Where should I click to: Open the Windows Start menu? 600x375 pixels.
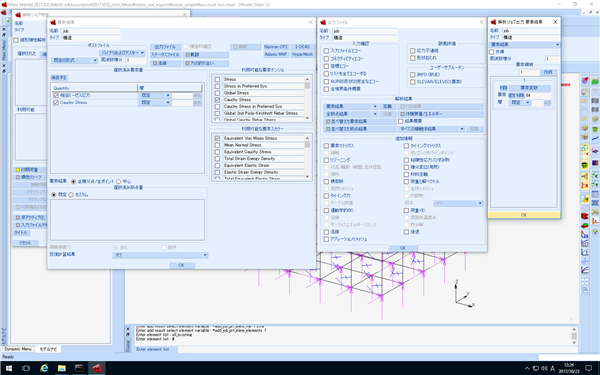[8, 368]
